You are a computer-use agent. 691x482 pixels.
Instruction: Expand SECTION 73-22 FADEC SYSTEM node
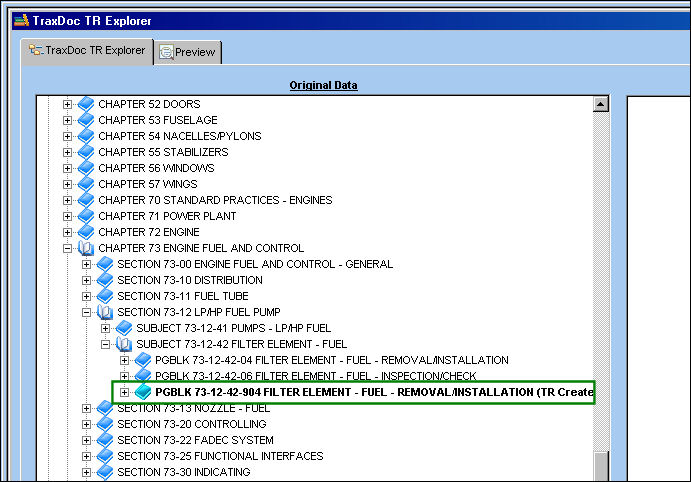86,440
